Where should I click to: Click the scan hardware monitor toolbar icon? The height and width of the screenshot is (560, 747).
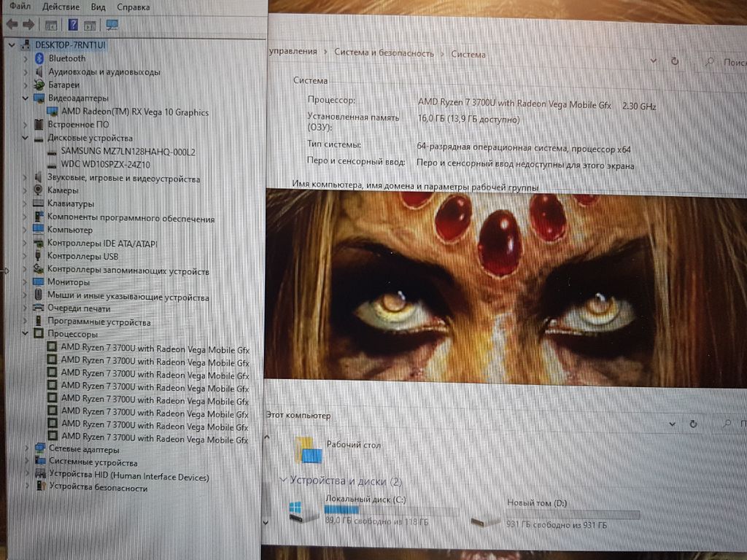(112, 25)
